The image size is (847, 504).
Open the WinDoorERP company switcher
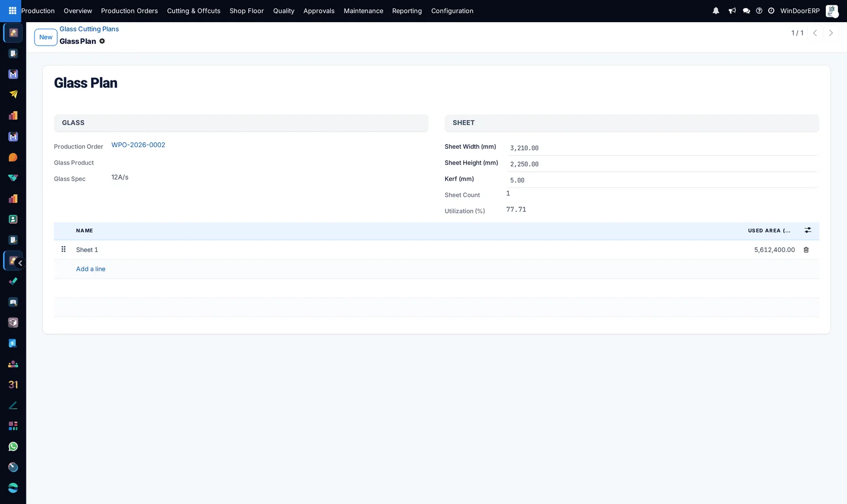tap(800, 11)
